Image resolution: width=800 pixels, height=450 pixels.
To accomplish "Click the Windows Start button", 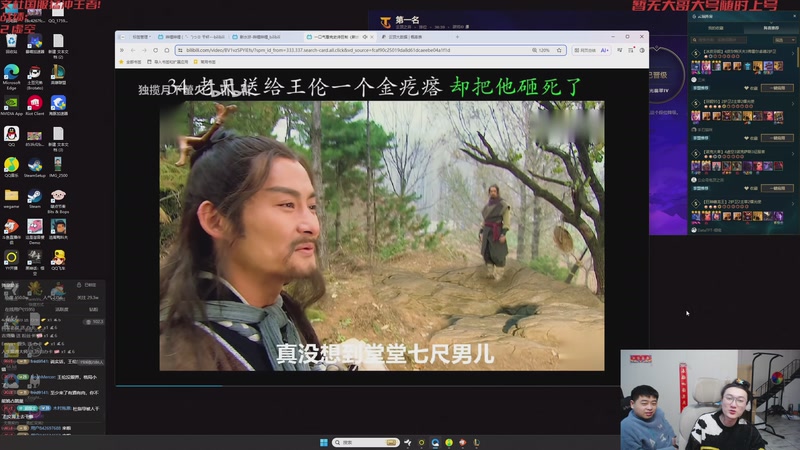I will tap(323, 442).
